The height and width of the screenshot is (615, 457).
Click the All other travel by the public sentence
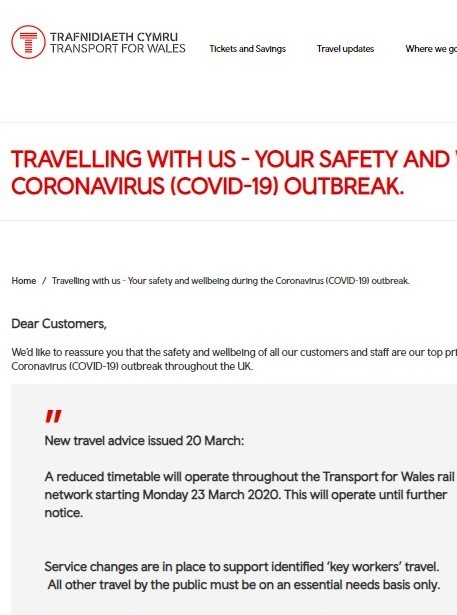[x=244, y=585]
